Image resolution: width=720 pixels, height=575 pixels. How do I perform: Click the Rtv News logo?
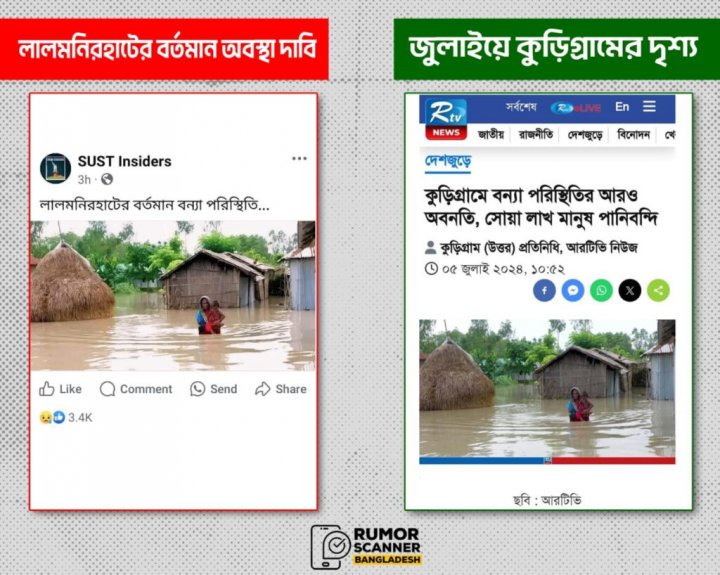446,119
